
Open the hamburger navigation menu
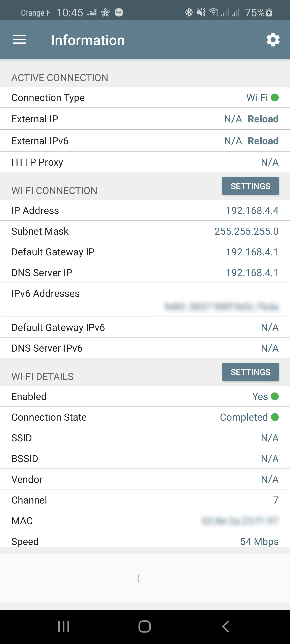(x=20, y=40)
